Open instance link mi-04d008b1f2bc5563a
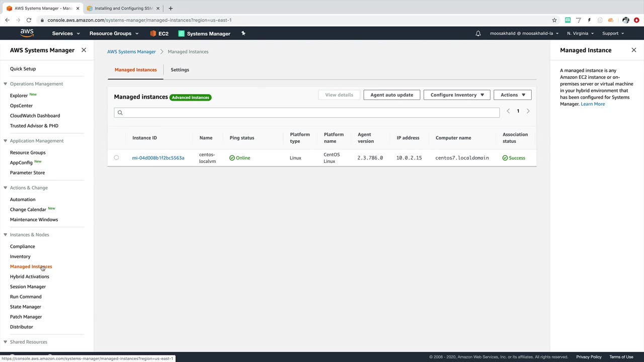644x362 pixels. click(x=158, y=158)
